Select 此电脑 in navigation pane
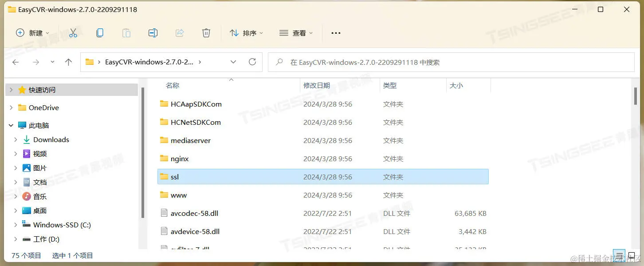644x266 pixels. click(x=39, y=126)
